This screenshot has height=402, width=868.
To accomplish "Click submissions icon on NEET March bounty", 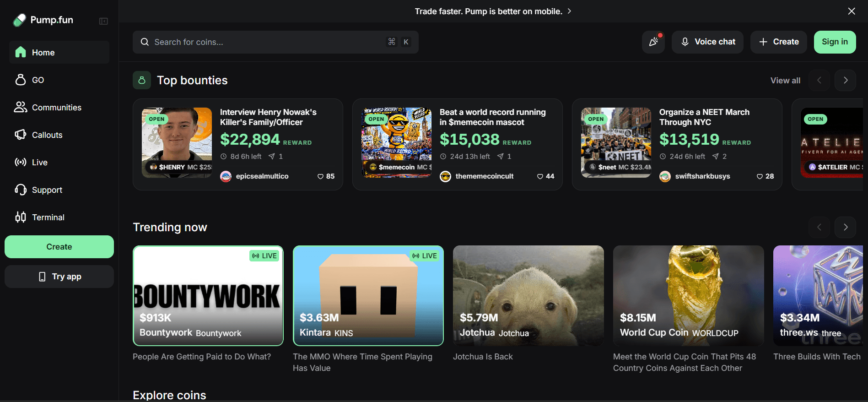I will pos(716,157).
